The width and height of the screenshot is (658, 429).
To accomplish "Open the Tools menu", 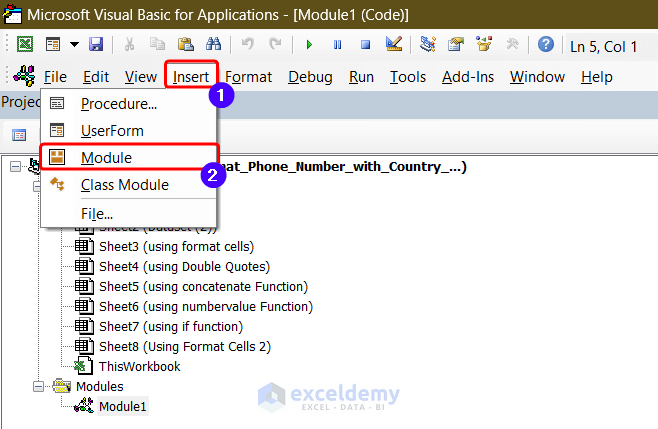I will (408, 77).
